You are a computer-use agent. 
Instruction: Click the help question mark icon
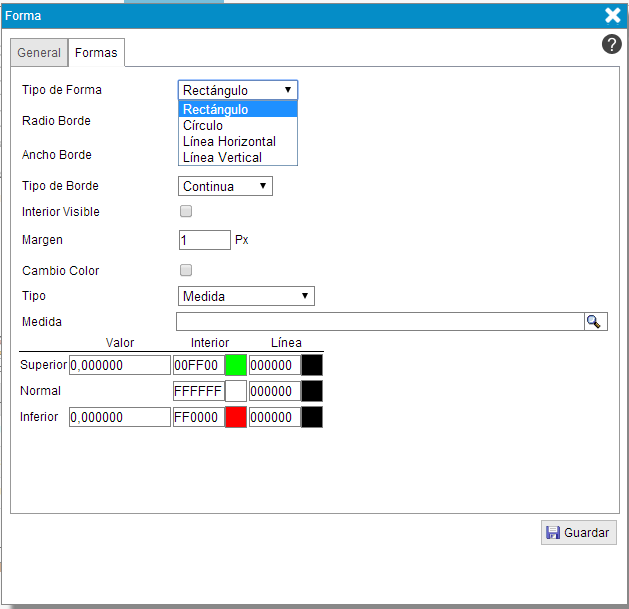[611, 45]
